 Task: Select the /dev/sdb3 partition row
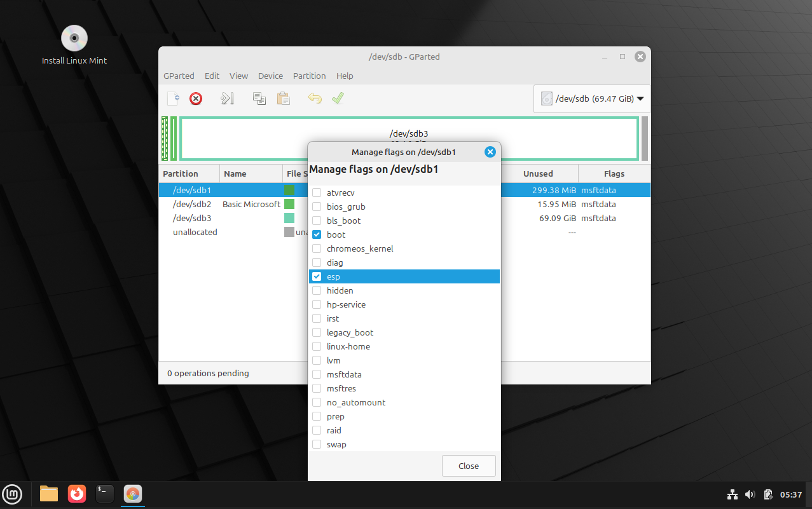[x=404, y=218]
